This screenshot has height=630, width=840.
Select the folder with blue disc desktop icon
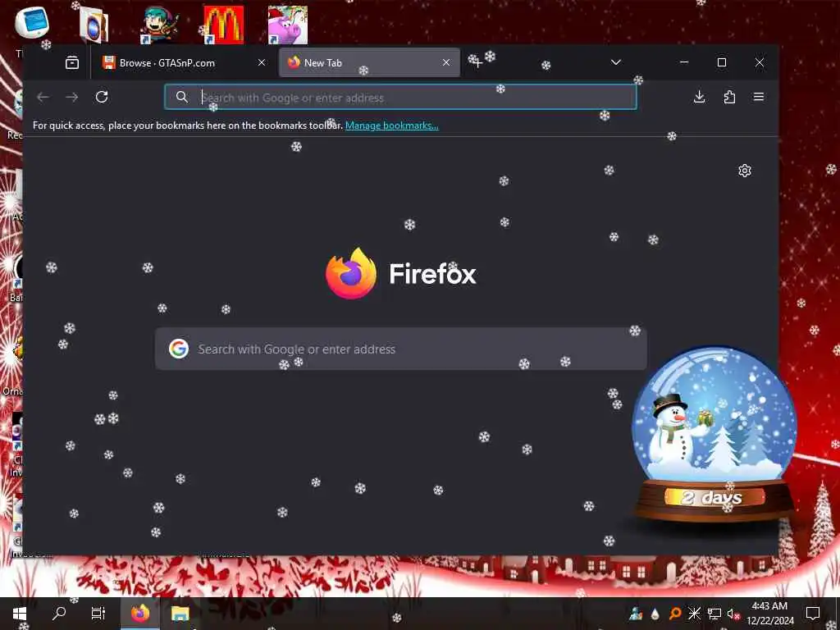click(94, 25)
